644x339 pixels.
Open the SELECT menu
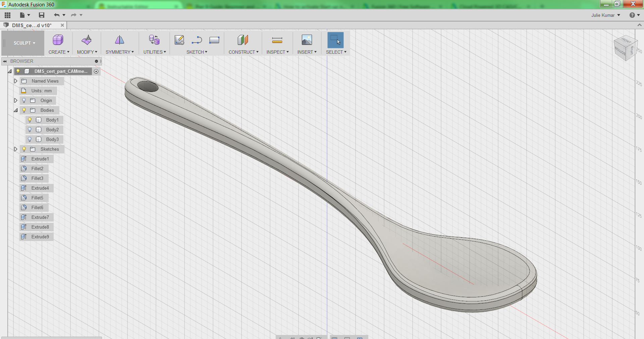click(336, 52)
